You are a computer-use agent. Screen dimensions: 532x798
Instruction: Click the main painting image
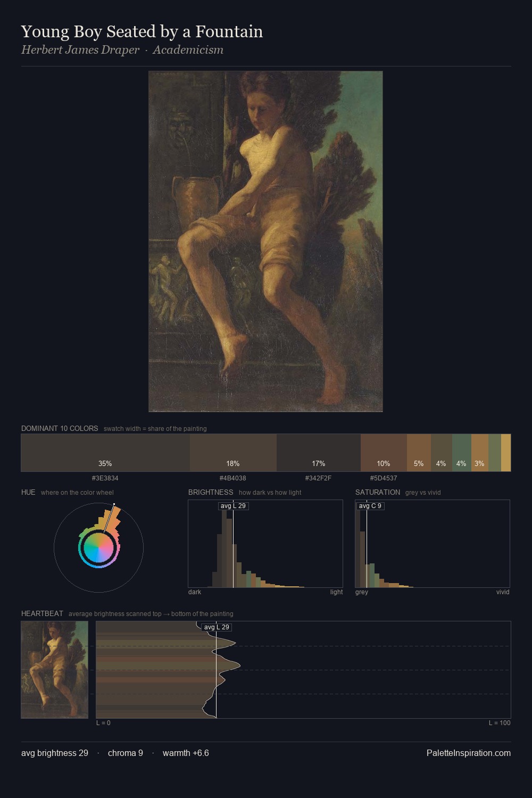[x=265, y=242]
